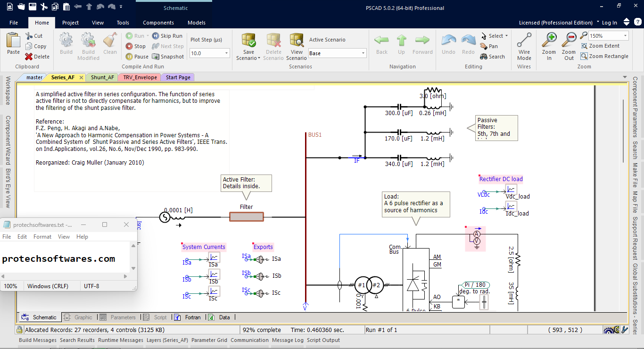Open the Runtime Messages panel
The image size is (644, 349).
(x=121, y=340)
